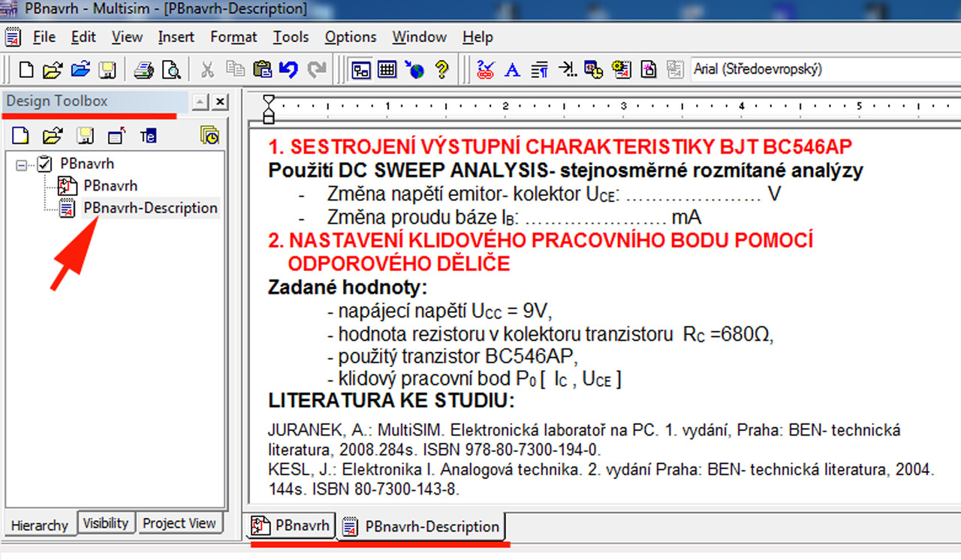Screen dimensions: 961x560
Task: Click the text LITERATURA KE STUDIU:
Action: pos(392,400)
